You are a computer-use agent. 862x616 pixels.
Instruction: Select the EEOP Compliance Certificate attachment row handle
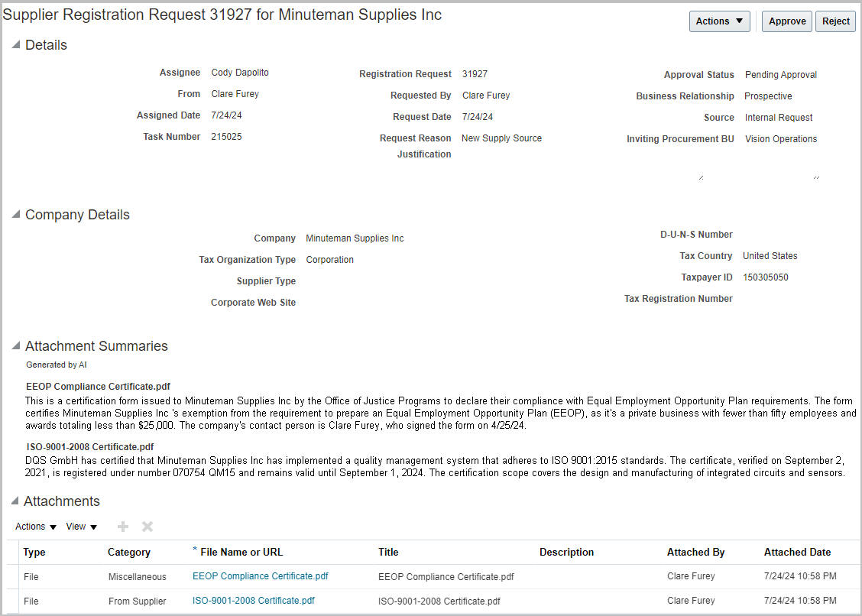click(12, 576)
